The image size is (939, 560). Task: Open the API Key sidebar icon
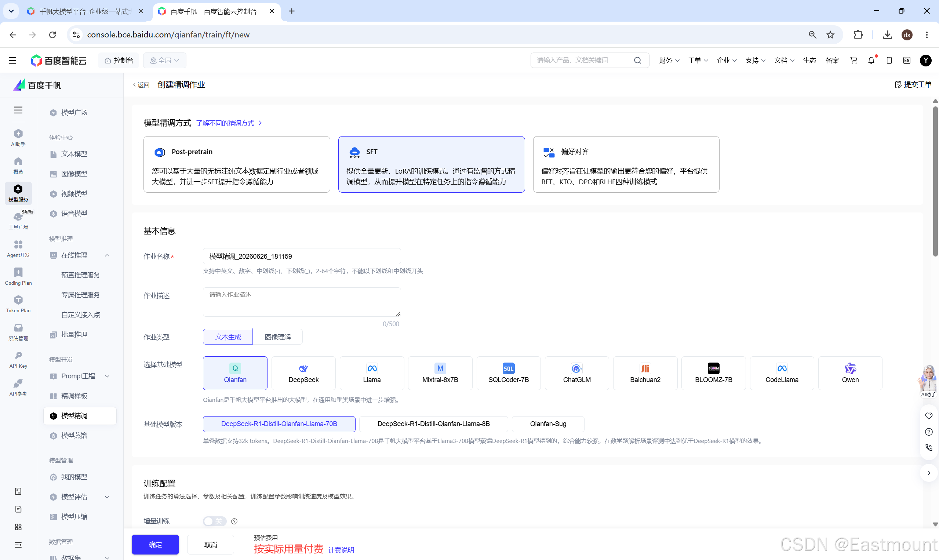tap(18, 360)
